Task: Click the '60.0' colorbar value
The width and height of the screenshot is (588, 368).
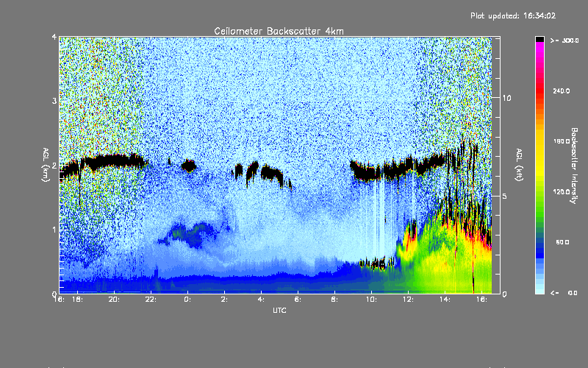Action: 562,242
